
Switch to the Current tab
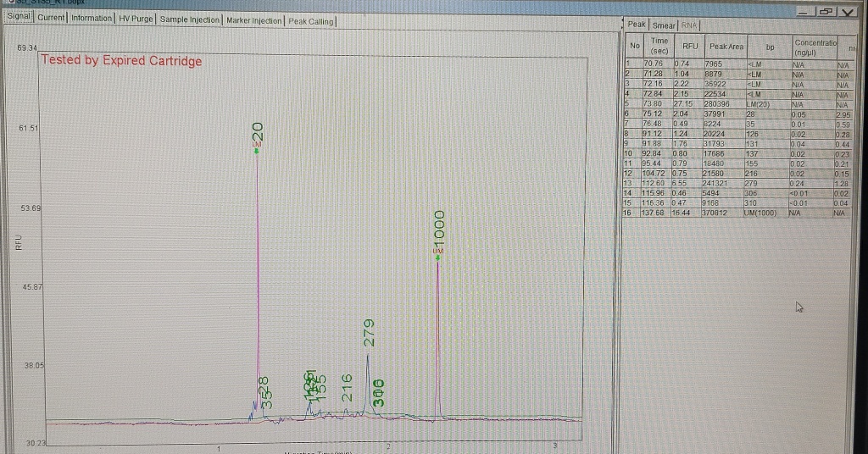pyautogui.click(x=50, y=18)
